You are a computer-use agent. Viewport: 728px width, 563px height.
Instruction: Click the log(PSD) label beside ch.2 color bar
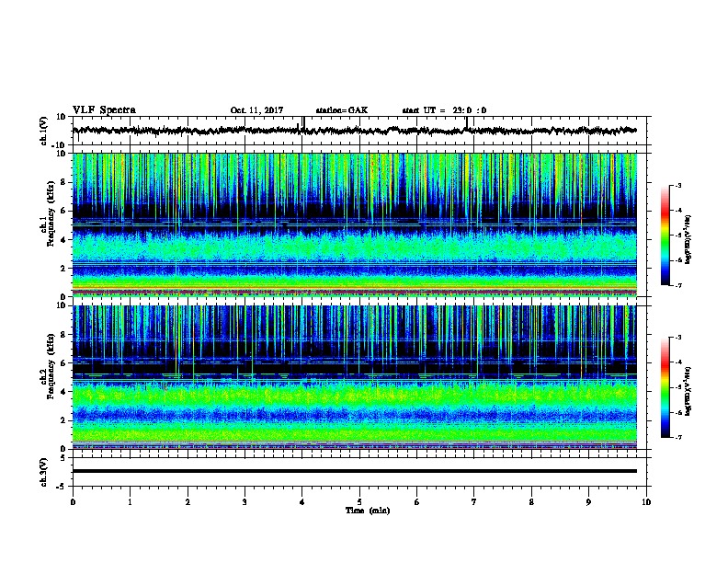(x=688, y=391)
